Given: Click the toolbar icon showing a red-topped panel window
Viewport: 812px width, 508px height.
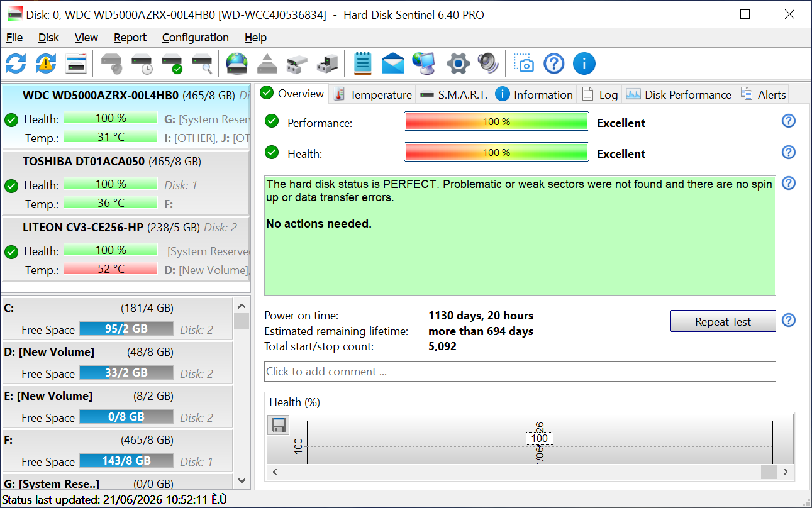Looking at the screenshot, I should [x=76, y=63].
